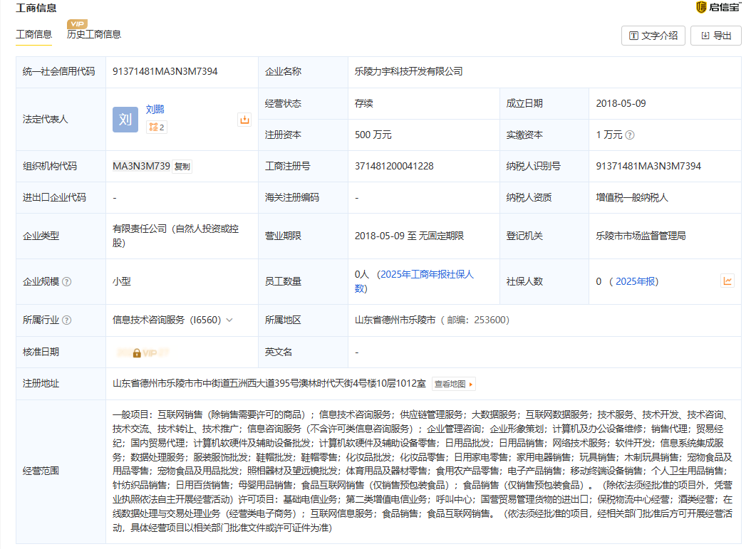The width and height of the screenshot is (756, 549).
Task: Click the region 山东省德州市乐陵市
Action: [x=395, y=320]
